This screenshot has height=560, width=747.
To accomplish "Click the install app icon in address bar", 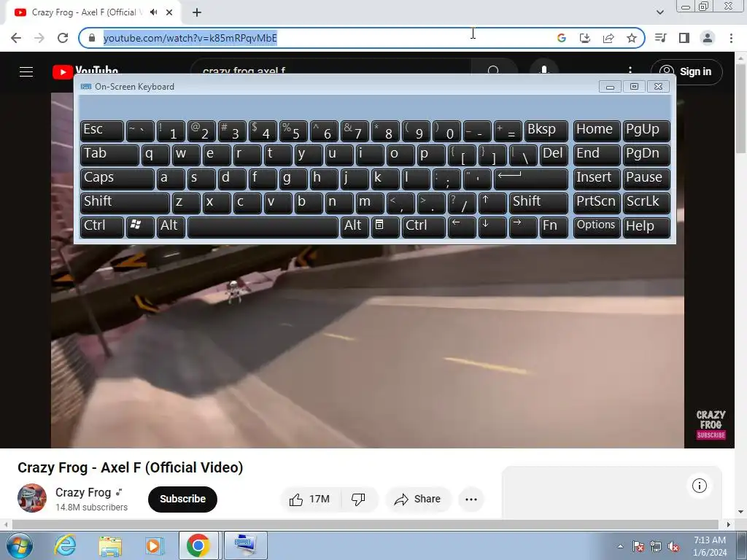I will [x=584, y=38].
